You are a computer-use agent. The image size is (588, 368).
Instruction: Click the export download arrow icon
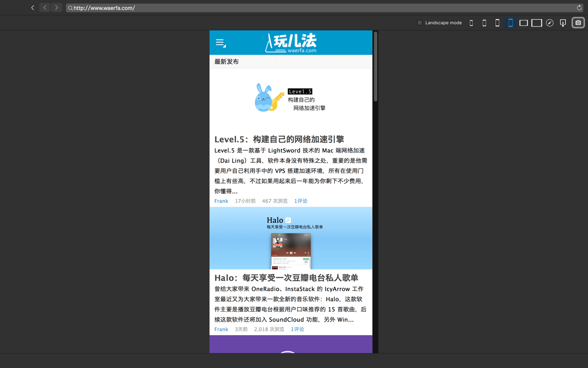pyautogui.click(x=563, y=23)
